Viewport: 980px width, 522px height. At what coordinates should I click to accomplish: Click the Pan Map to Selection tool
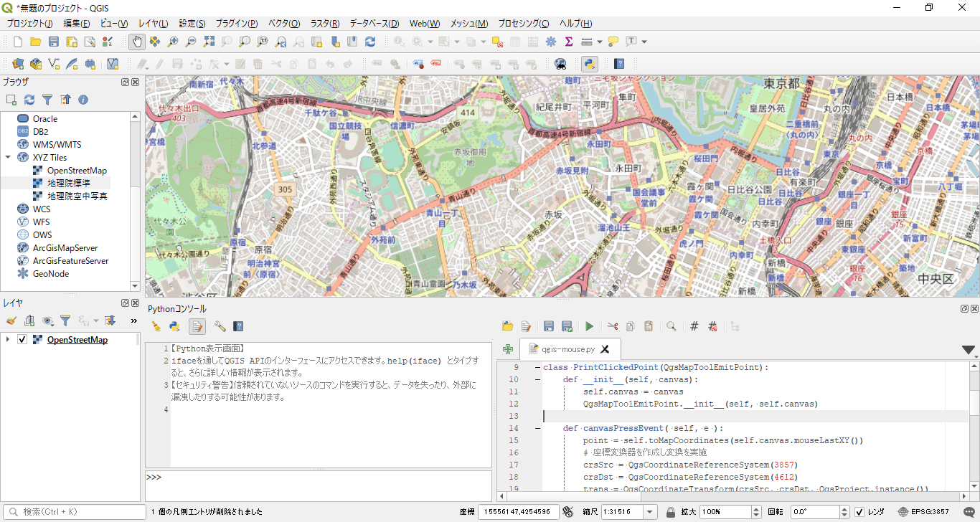click(x=154, y=42)
